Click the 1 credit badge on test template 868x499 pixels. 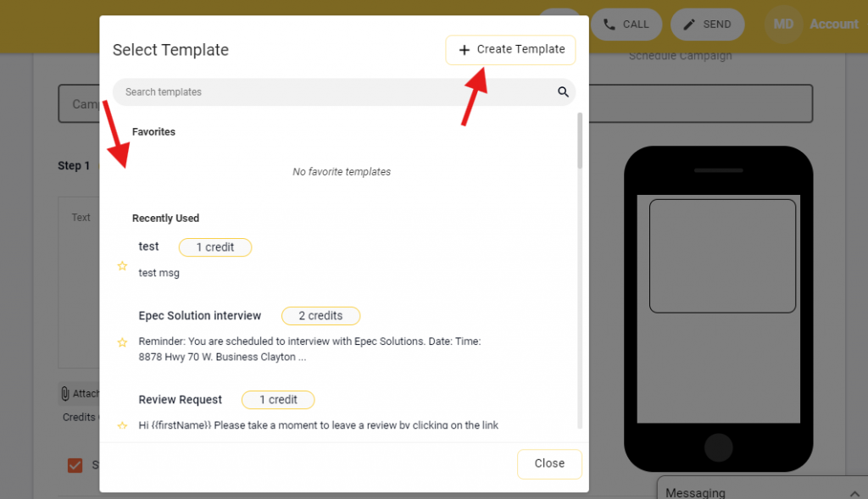(x=214, y=247)
